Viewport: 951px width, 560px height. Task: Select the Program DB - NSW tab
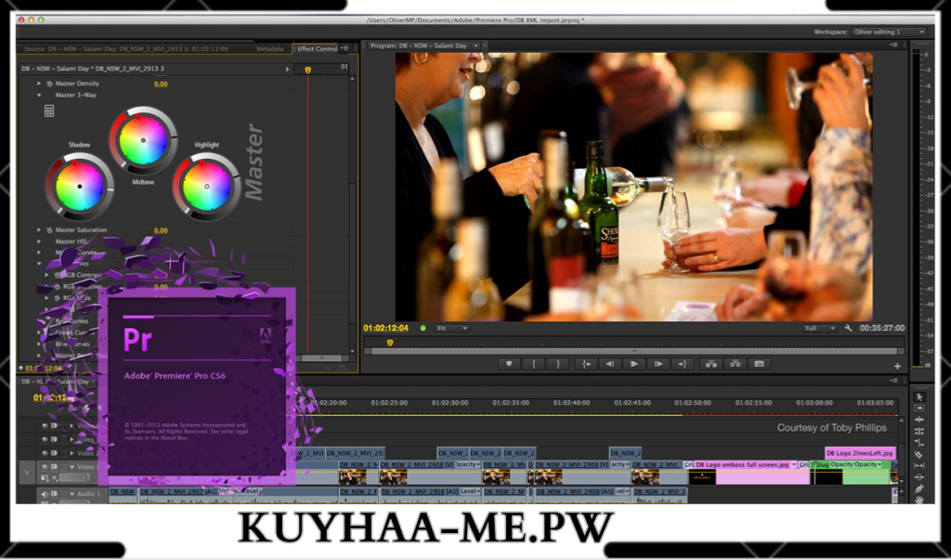[419, 46]
